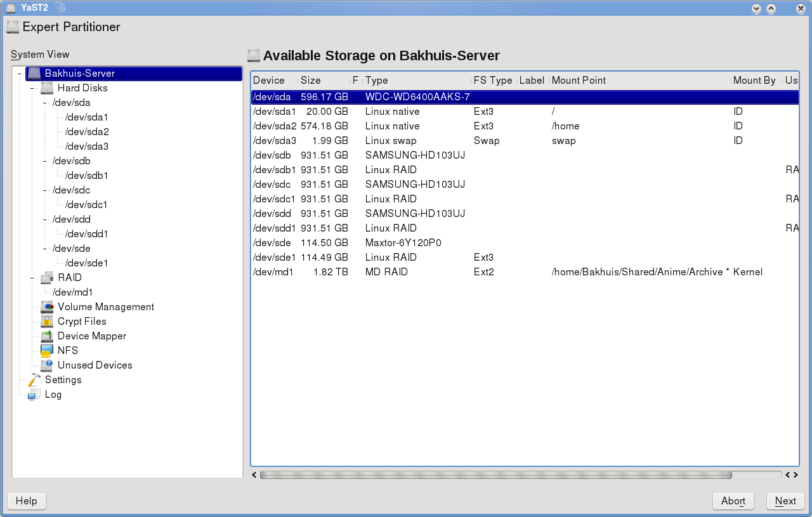The height and width of the screenshot is (517, 812).
Task: Select the /dev/sdb SAMSUNG-HD103UJ row
Action: click(x=525, y=155)
